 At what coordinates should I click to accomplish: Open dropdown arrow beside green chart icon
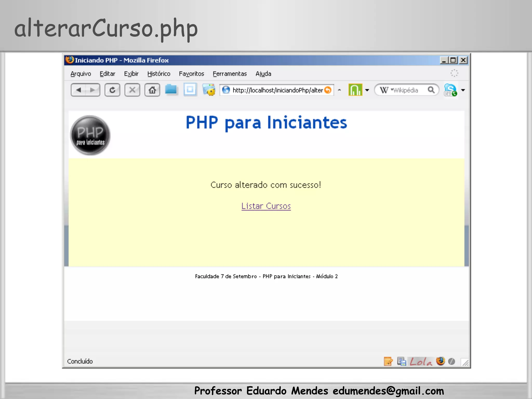367,90
